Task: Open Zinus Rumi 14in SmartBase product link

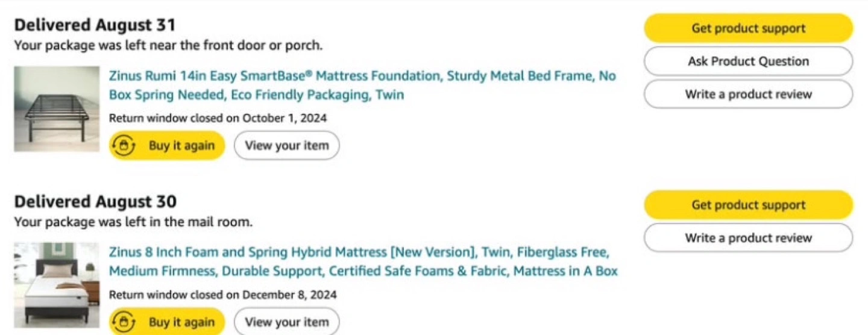Action: tap(362, 86)
